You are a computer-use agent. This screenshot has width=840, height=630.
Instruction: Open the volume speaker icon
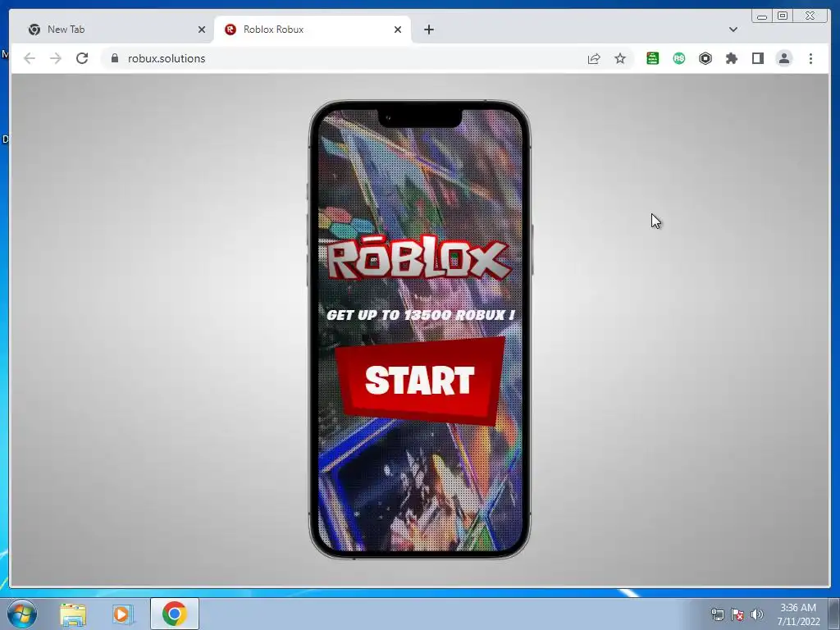(757, 614)
